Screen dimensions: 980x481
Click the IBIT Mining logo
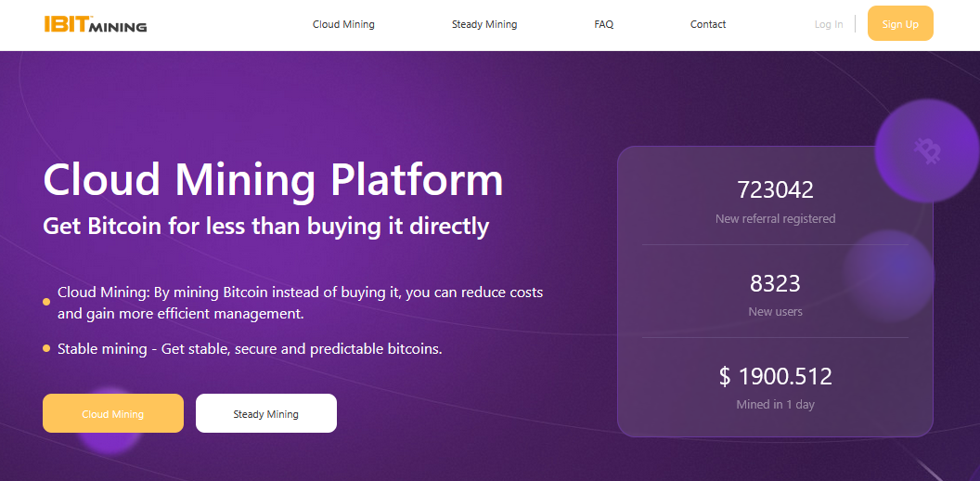[x=95, y=24]
